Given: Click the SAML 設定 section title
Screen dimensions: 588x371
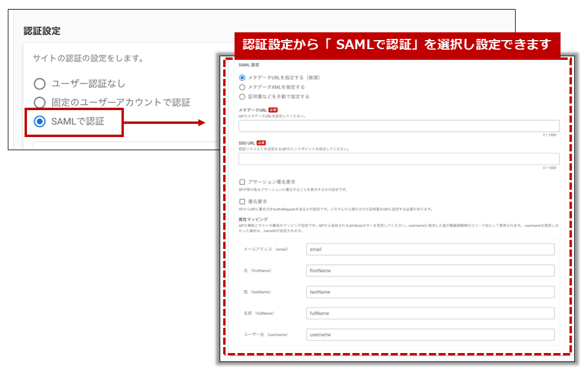Looking at the screenshot, I should click(x=249, y=65).
